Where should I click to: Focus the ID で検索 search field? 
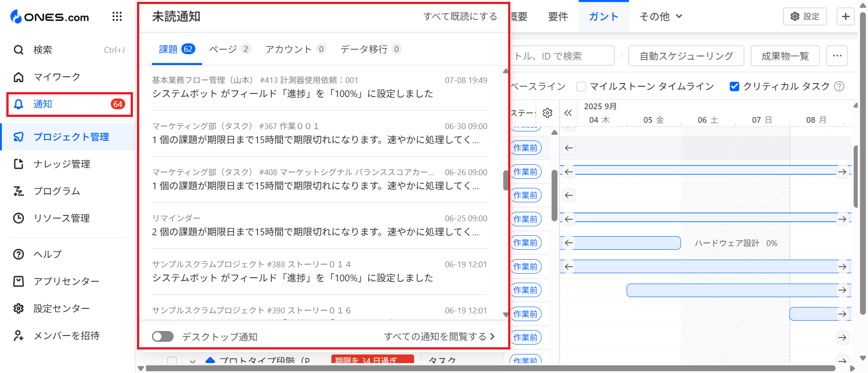[562, 56]
